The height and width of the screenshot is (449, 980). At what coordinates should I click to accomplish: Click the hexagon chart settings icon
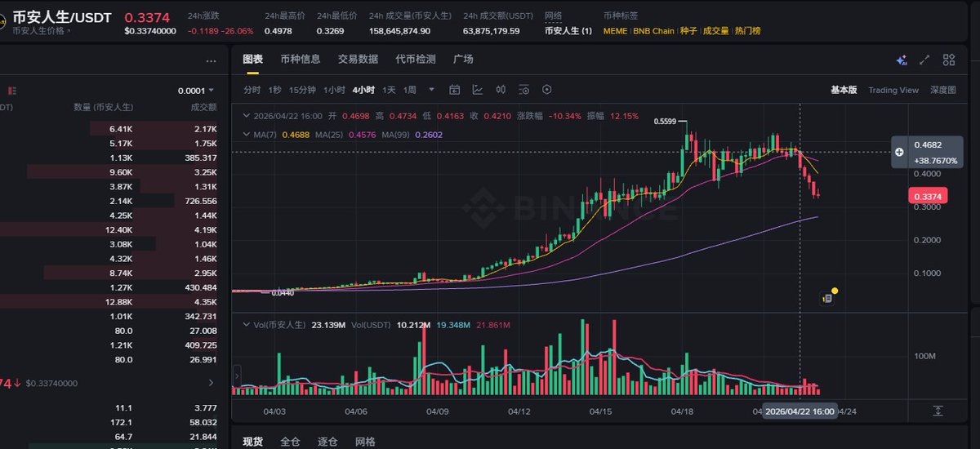(x=547, y=90)
